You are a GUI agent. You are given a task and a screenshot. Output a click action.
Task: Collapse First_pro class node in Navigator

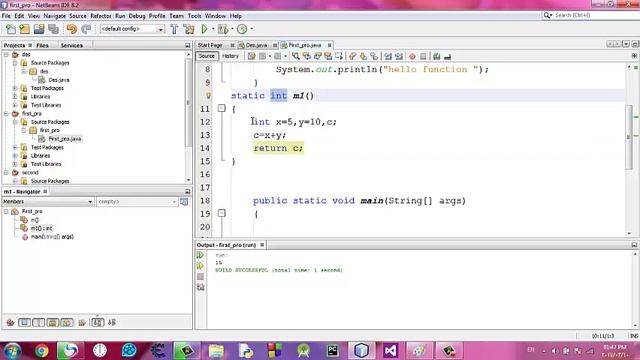tap(6, 211)
